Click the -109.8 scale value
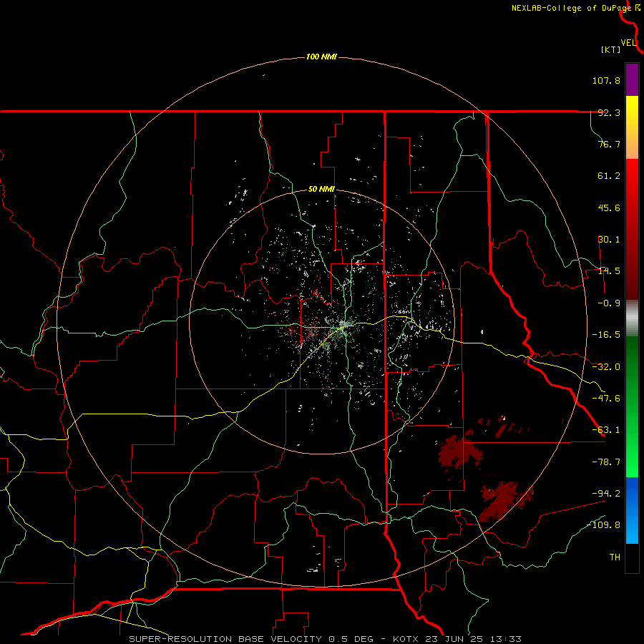Viewport: 644px width, 644px height. (603, 525)
